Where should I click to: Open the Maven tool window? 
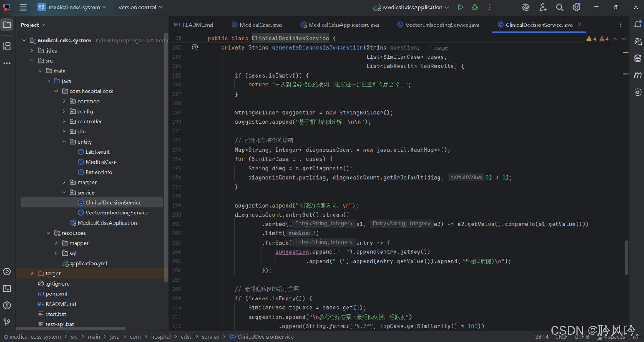click(638, 75)
